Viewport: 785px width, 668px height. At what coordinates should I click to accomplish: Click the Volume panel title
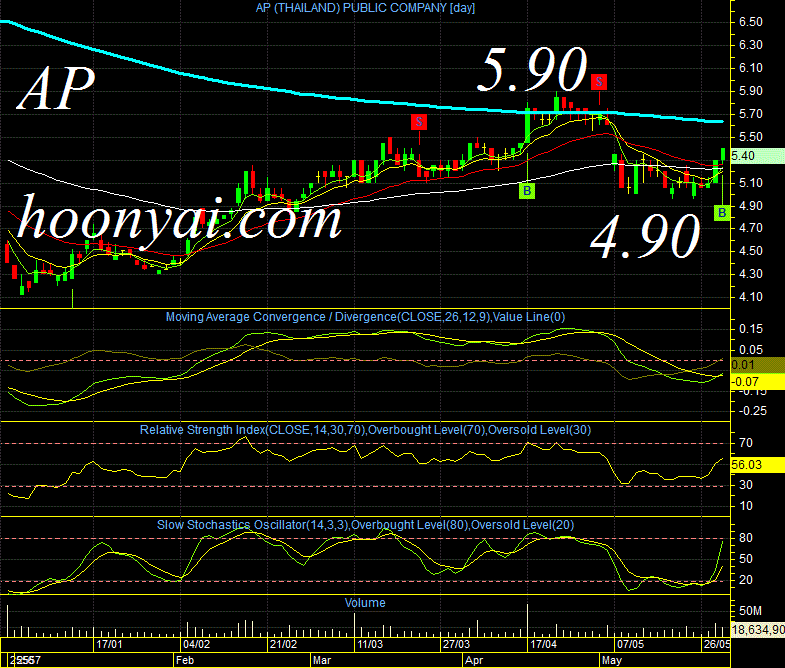click(x=365, y=603)
